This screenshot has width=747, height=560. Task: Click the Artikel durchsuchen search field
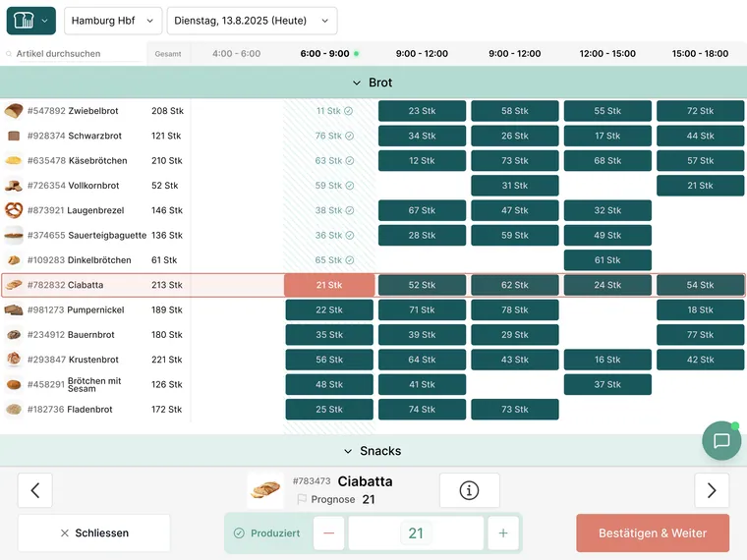tap(74, 54)
